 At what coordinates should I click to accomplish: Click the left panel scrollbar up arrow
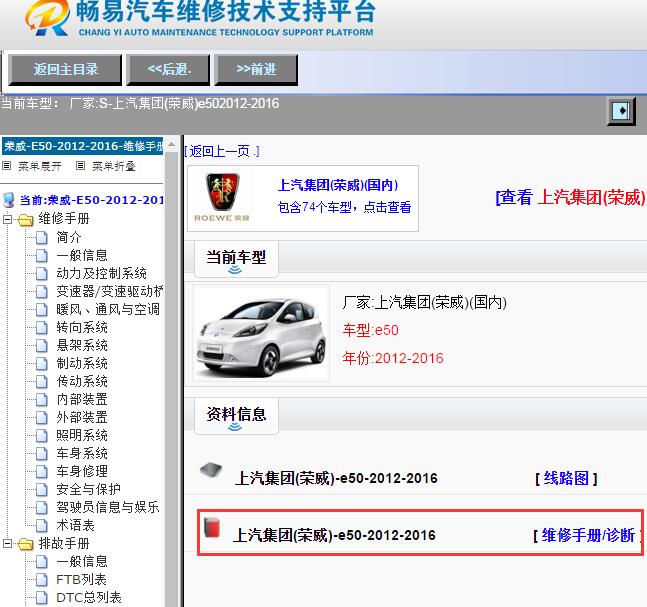[172, 144]
